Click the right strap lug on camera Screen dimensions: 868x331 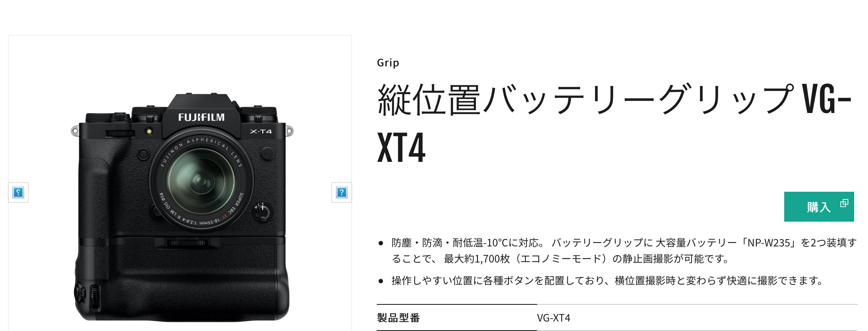pyautogui.click(x=289, y=131)
